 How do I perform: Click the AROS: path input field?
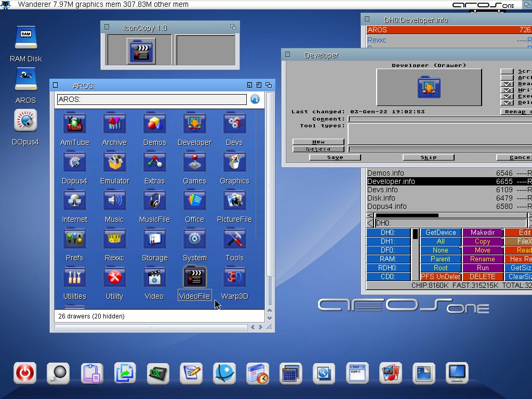point(151,99)
